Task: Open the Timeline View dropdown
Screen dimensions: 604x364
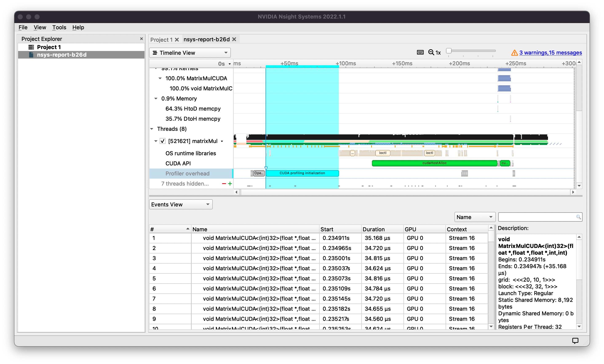Action: click(190, 53)
